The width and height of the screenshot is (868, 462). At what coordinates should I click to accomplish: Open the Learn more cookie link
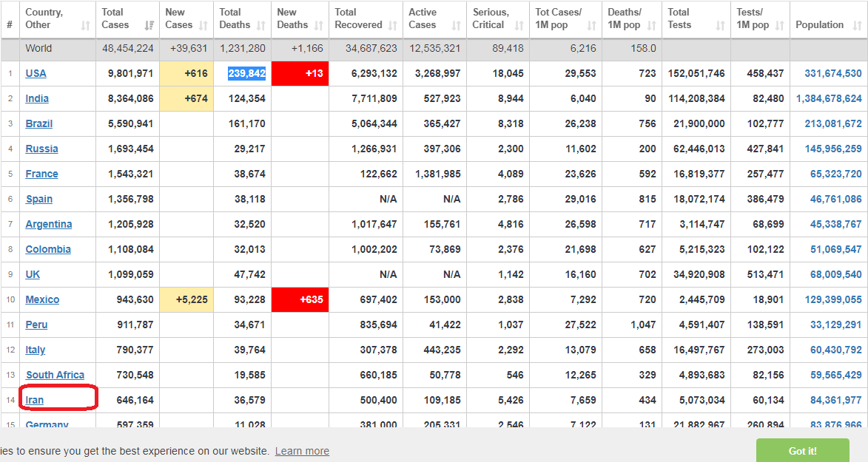click(x=302, y=451)
